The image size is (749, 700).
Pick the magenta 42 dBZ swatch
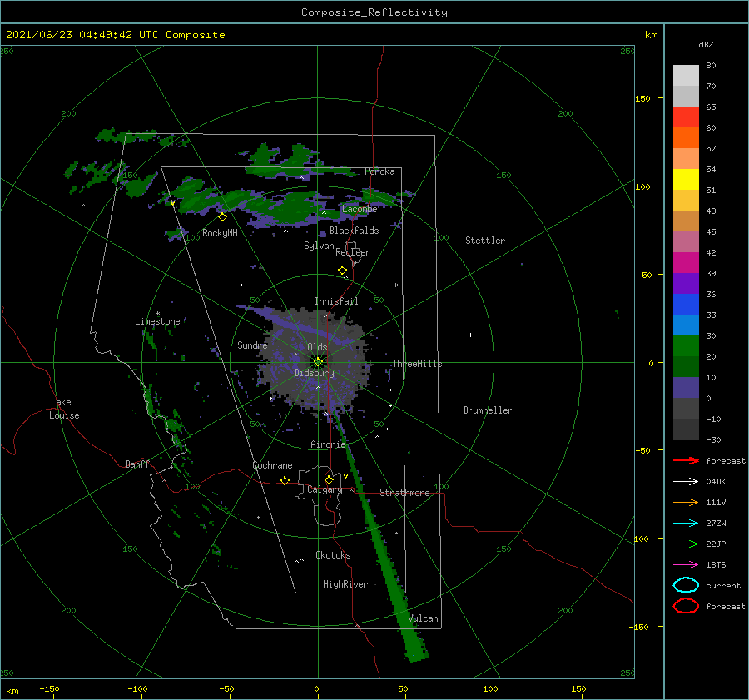click(x=686, y=262)
